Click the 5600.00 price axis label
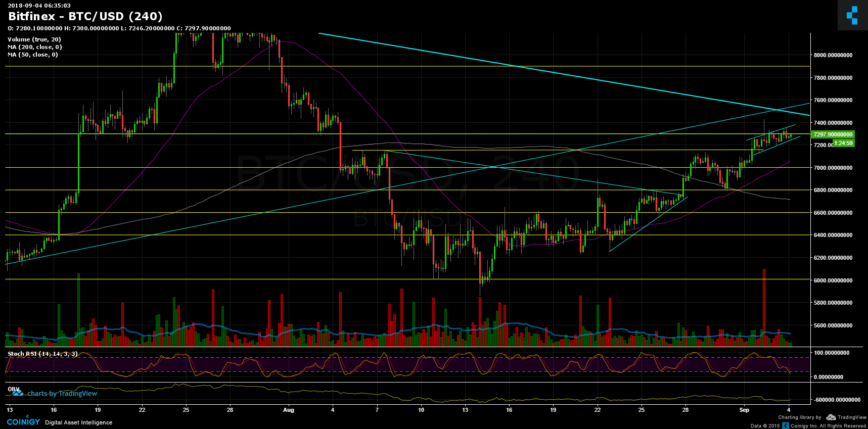This screenshot has height=429, width=868. tap(833, 325)
